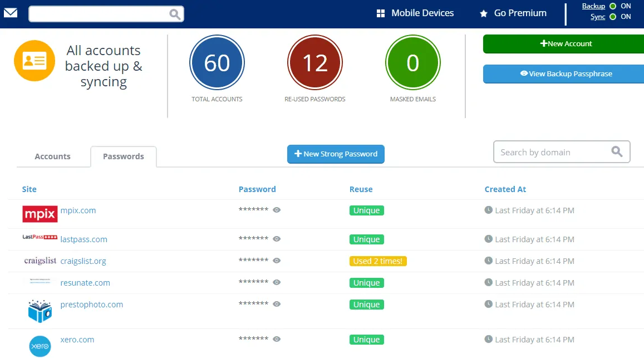Open the resunate.com link
Viewport: 644px width, 358px height.
85,283
